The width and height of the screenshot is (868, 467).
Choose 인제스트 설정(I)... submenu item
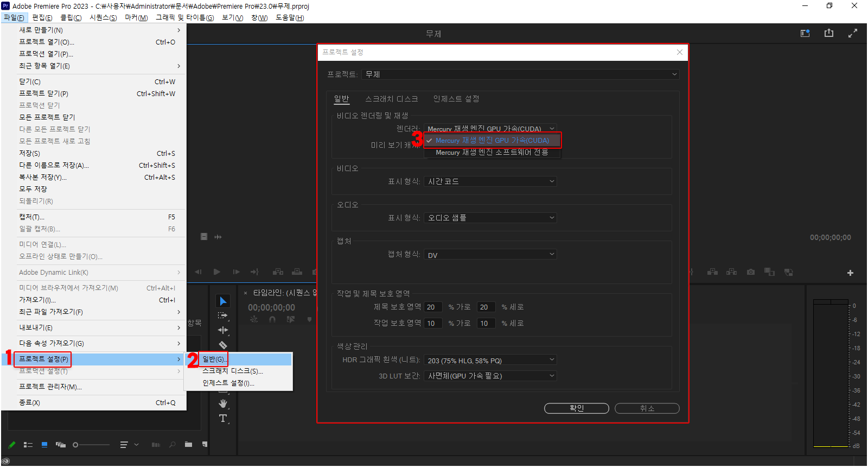pyautogui.click(x=238, y=383)
